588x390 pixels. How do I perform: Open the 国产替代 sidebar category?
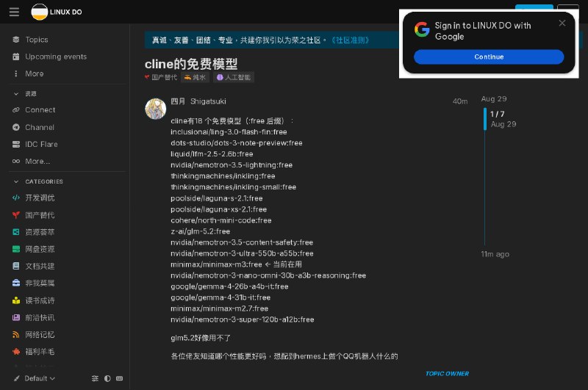[40, 215]
